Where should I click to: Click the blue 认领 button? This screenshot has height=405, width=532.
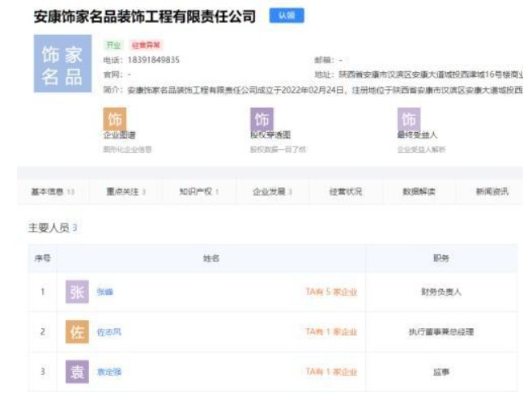(286, 15)
